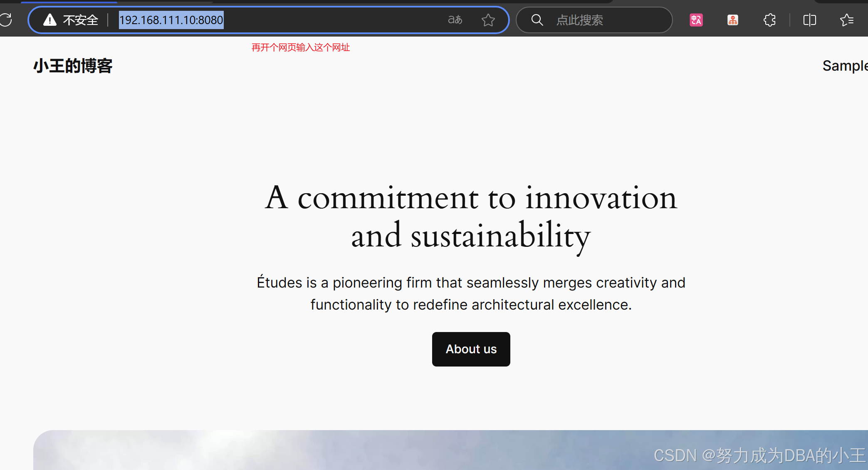Click the 不安全 security label text
This screenshot has height=470, width=868.
[81, 20]
